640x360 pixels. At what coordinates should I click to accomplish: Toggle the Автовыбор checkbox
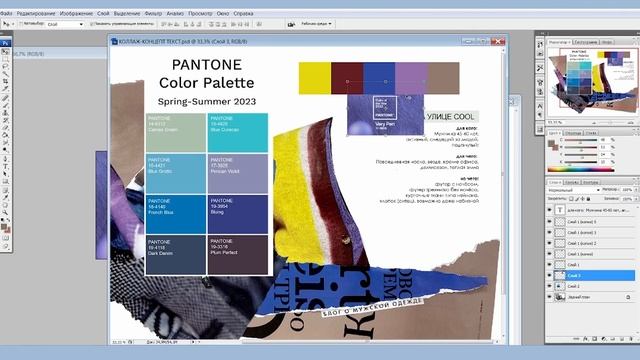coord(21,24)
